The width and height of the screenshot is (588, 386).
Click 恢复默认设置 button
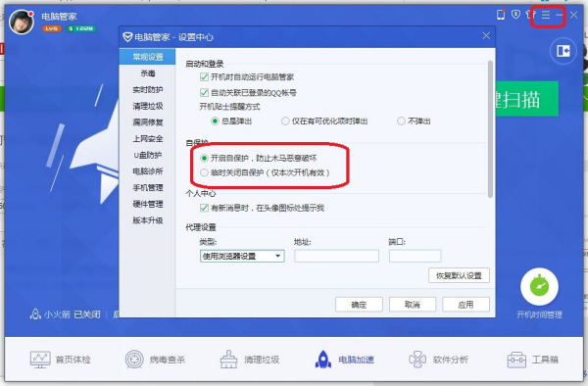point(459,275)
